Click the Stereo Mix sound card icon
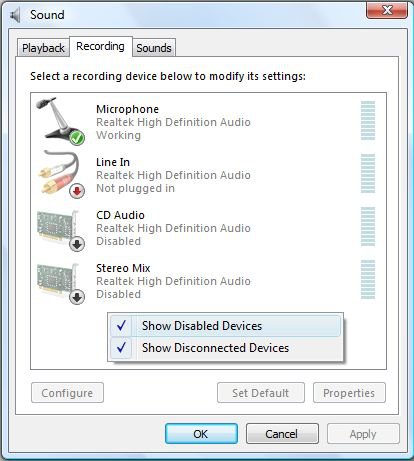Image resolution: width=414 pixels, height=461 pixels. 61,283
